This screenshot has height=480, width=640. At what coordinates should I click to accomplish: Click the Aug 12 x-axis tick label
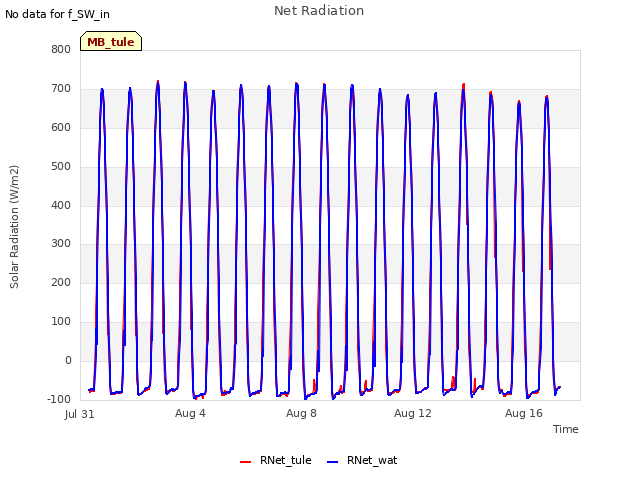(x=413, y=413)
